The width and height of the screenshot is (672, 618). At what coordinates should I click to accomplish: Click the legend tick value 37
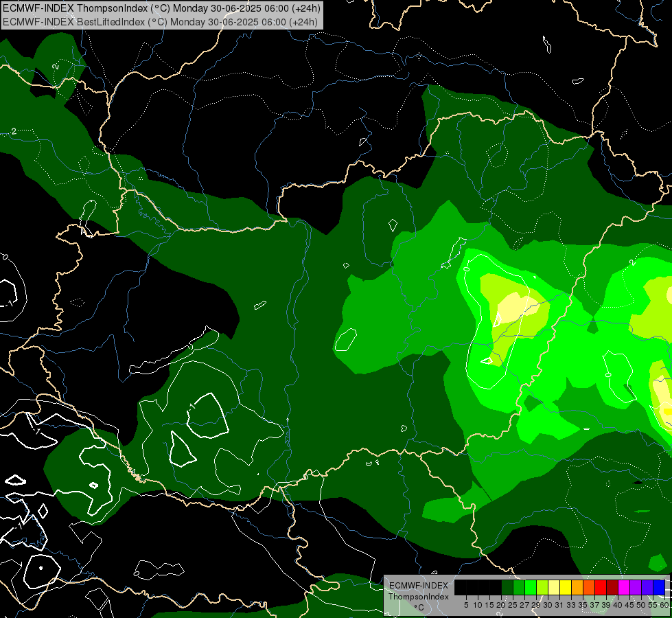click(595, 605)
